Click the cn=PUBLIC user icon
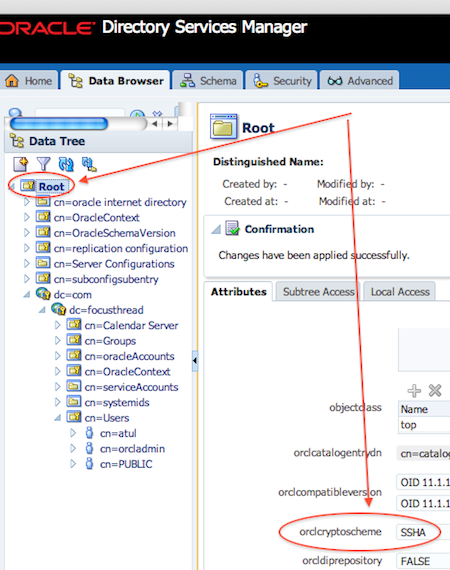 (89, 463)
